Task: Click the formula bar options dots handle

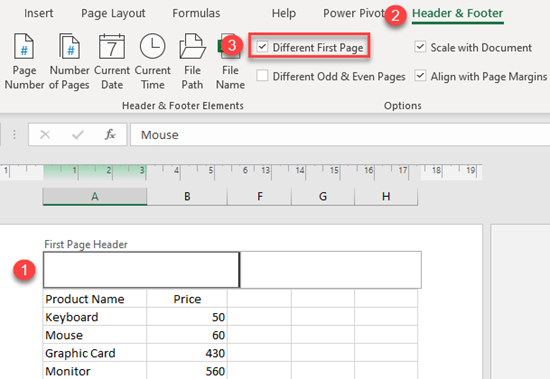Action: [x=14, y=134]
